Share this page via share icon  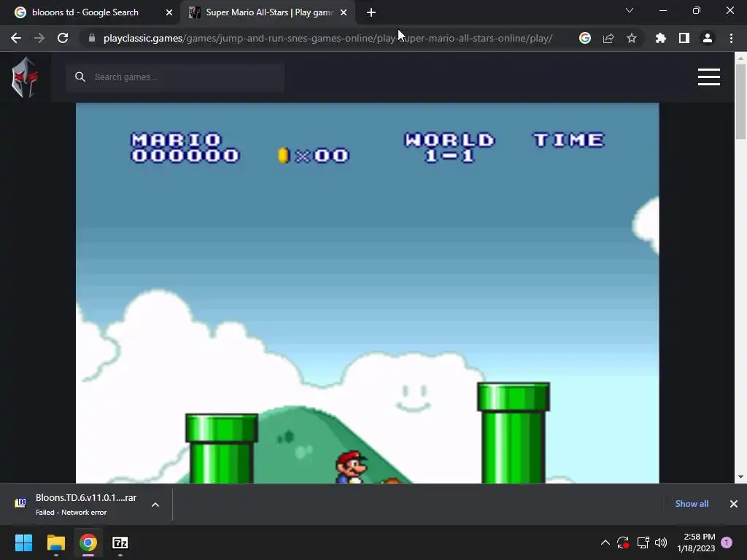608,38
